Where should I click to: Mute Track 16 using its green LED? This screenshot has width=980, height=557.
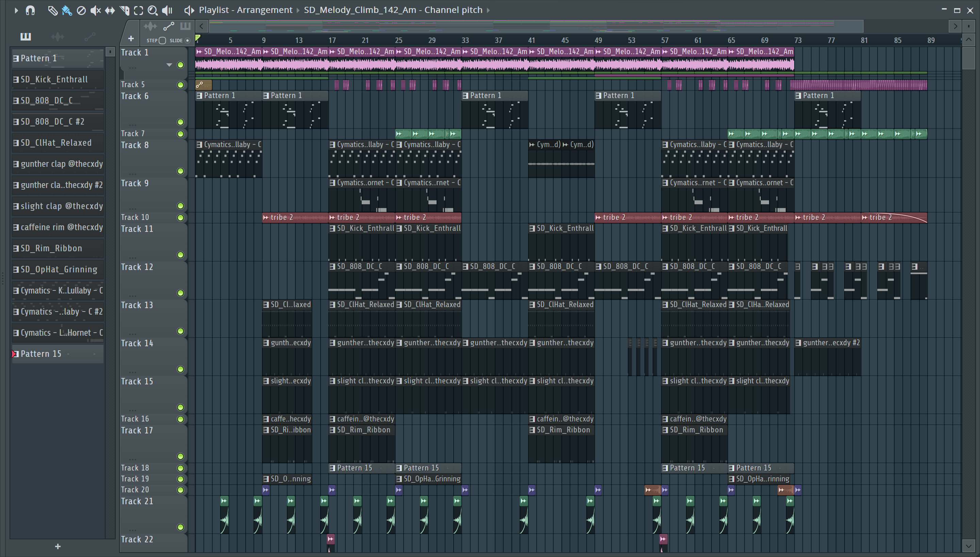pyautogui.click(x=180, y=419)
